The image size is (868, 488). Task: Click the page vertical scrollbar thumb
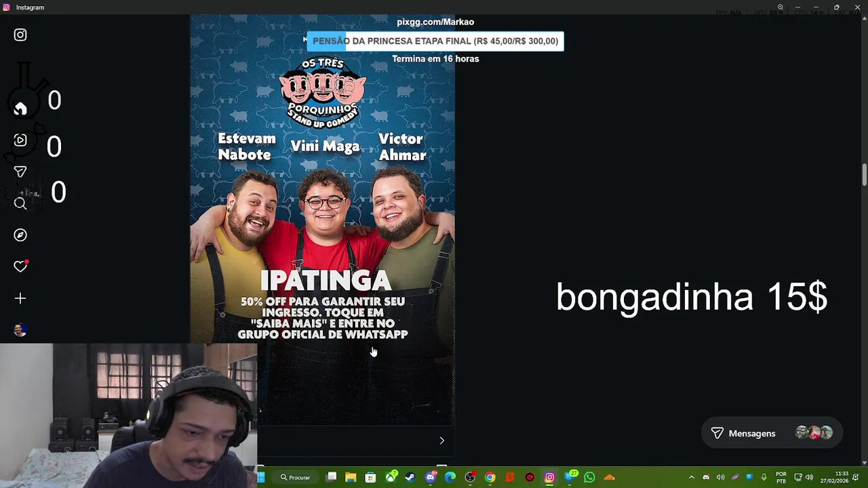[x=864, y=174]
